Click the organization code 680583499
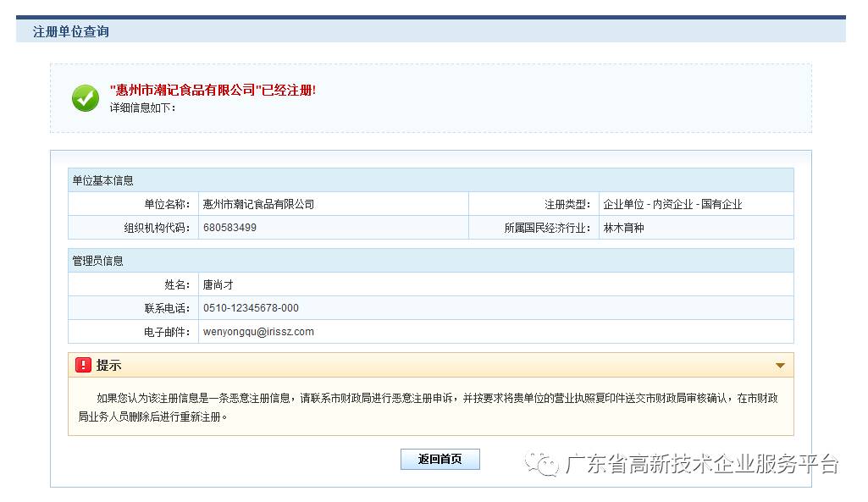Viewport: 868px width, 502px height. pyautogui.click(x=229, y=228)
